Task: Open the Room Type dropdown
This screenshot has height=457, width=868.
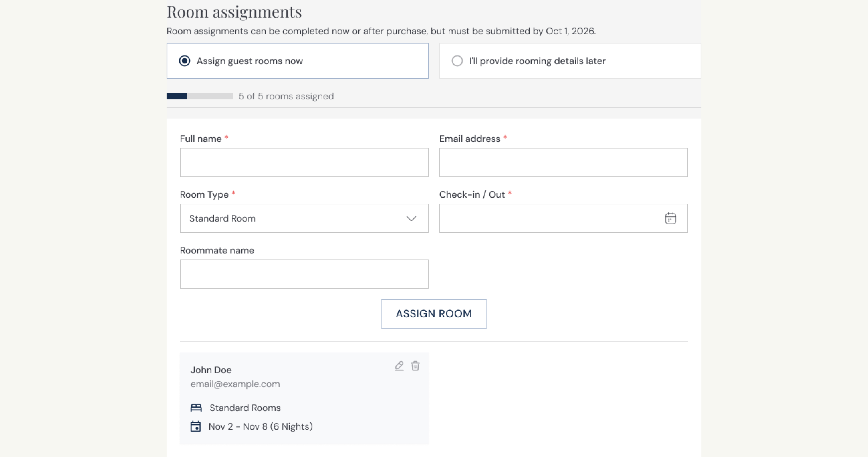Action: [304, 218]
